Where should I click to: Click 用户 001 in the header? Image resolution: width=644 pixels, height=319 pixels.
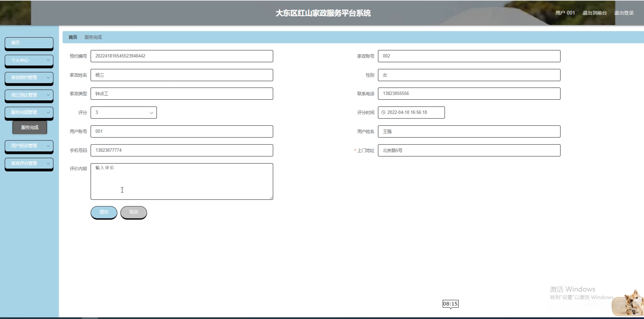[565, 13]
